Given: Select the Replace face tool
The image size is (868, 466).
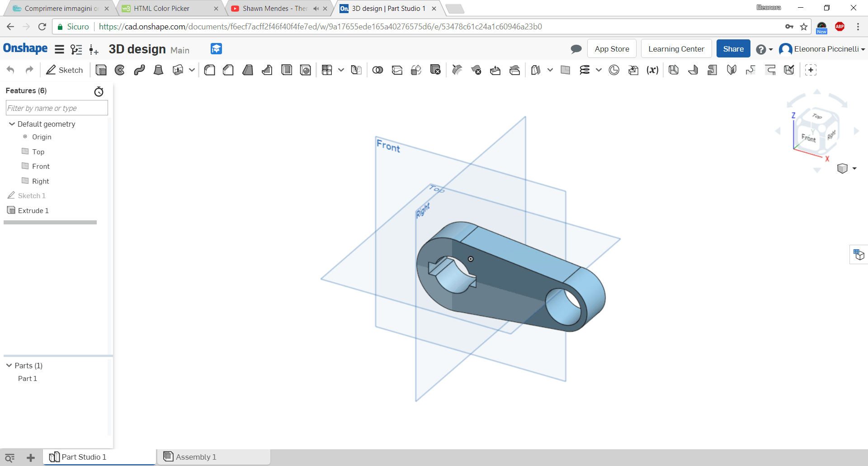Looking at the screenshot, I should point(514,70).
